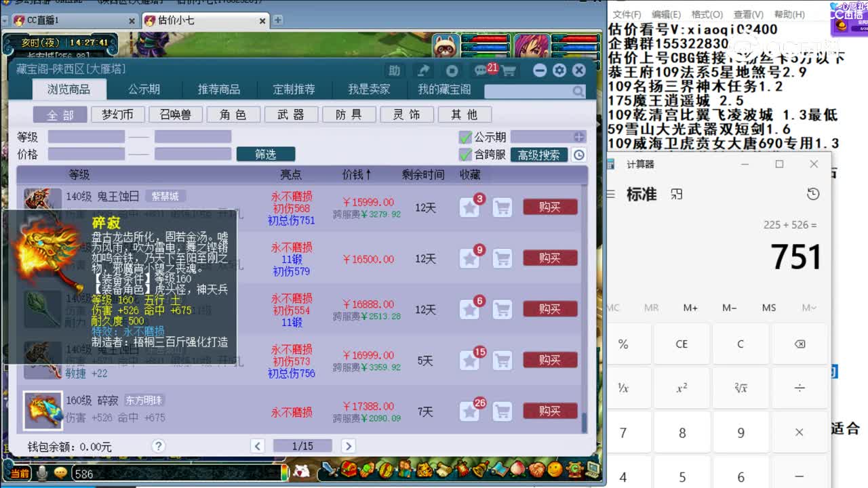Filter by 武器 category

[x=291, y=115]
